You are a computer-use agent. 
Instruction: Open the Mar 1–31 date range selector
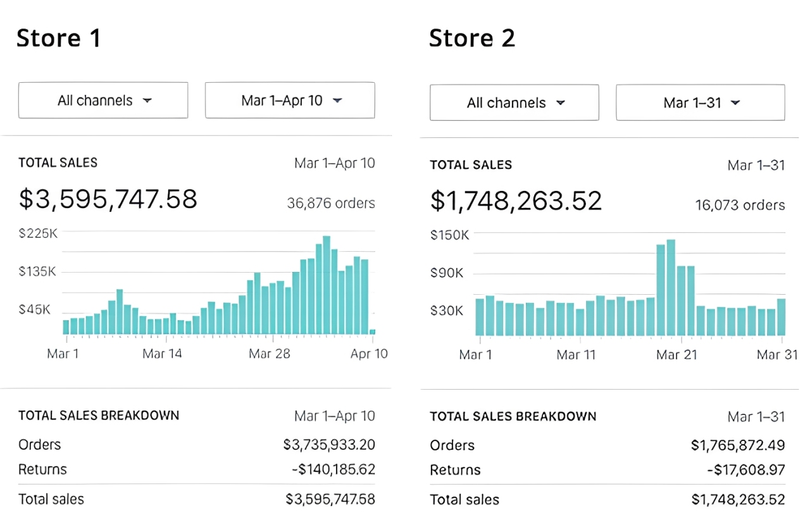click(x=700, y=102)
